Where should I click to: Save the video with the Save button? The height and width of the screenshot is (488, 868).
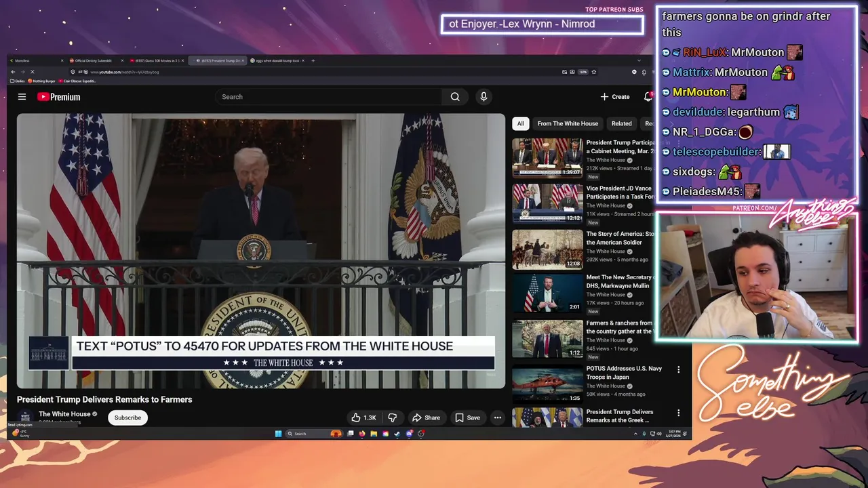click(467, 418)
